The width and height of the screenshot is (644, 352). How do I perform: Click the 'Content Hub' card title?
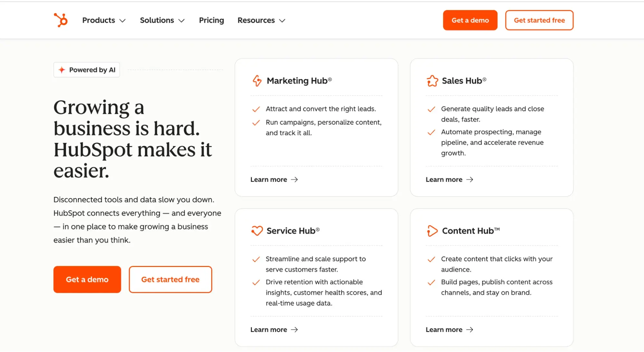pyautogui.click(x=471, y=231)
